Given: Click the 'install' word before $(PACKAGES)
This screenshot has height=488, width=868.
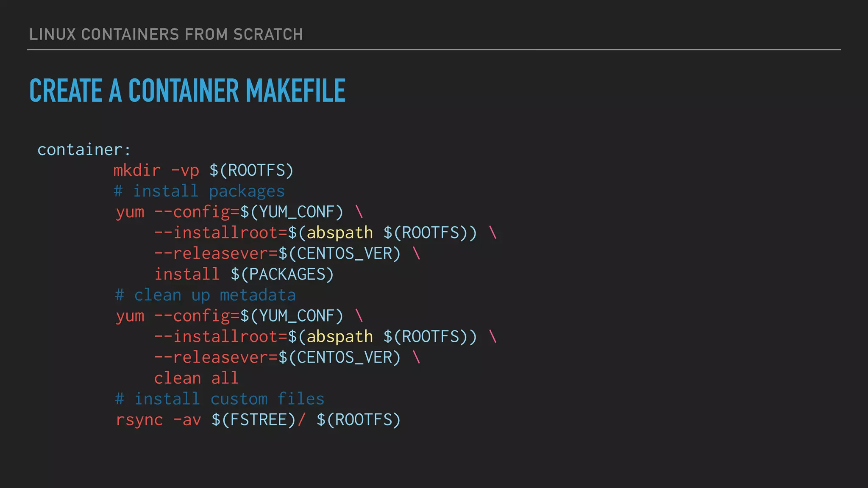Looking at the screenshot, I should [187, 274].
